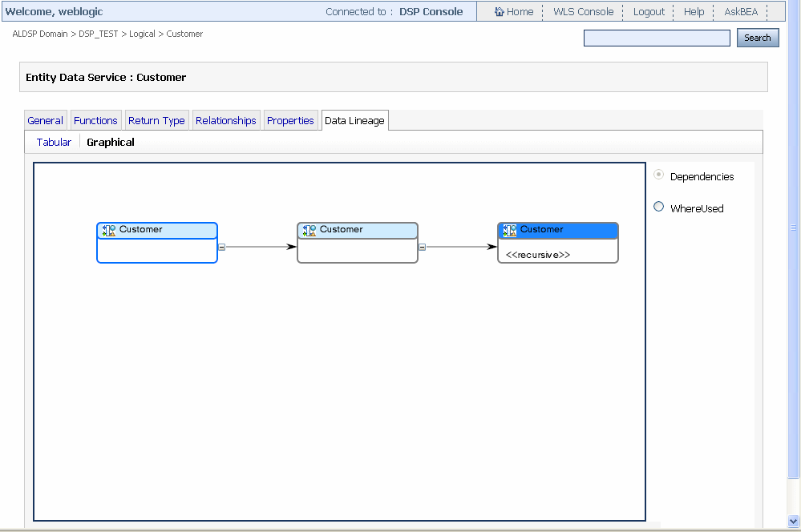Switch to the Properties tab
The image size is (801, 532).
point(290,120)
